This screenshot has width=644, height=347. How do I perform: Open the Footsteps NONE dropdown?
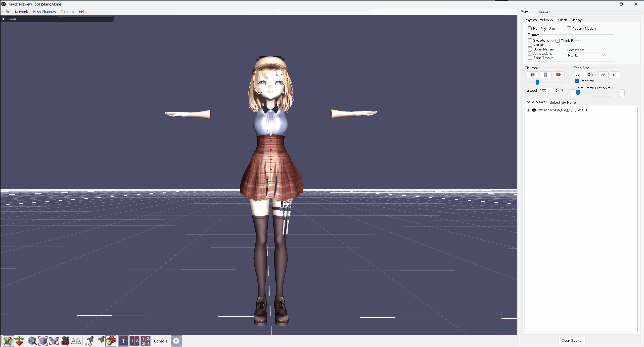[x=586, y=55]
